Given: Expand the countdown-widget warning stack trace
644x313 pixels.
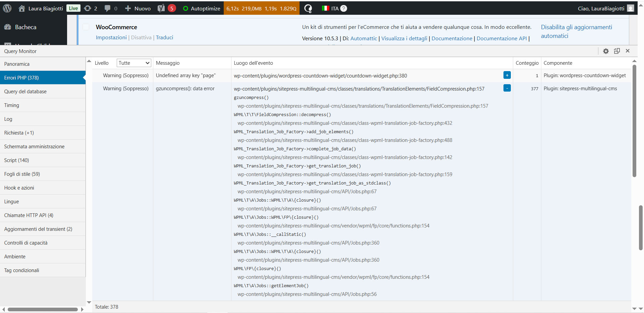Looking at the screenshot, I should pos(507,75).
